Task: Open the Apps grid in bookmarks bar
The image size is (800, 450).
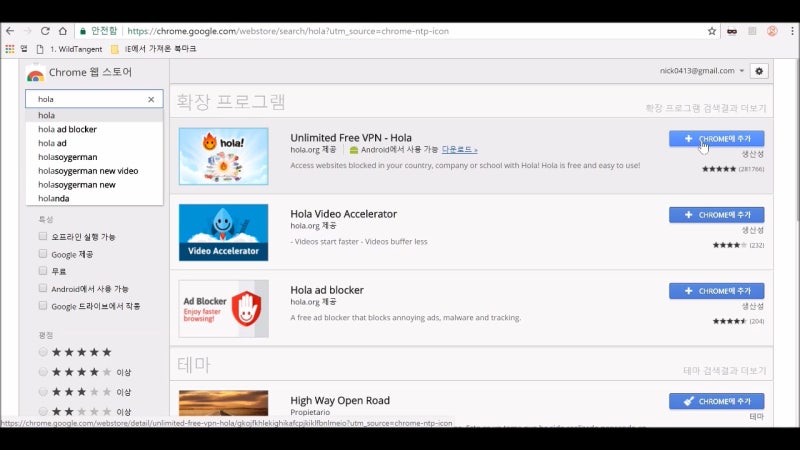Action: pyautogui.click(x=10, y=49)
